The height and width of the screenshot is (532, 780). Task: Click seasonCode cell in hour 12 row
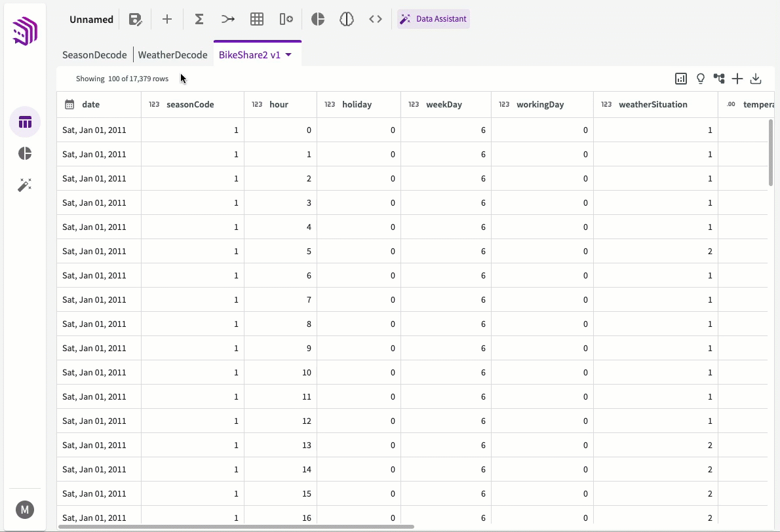[193, 421]
